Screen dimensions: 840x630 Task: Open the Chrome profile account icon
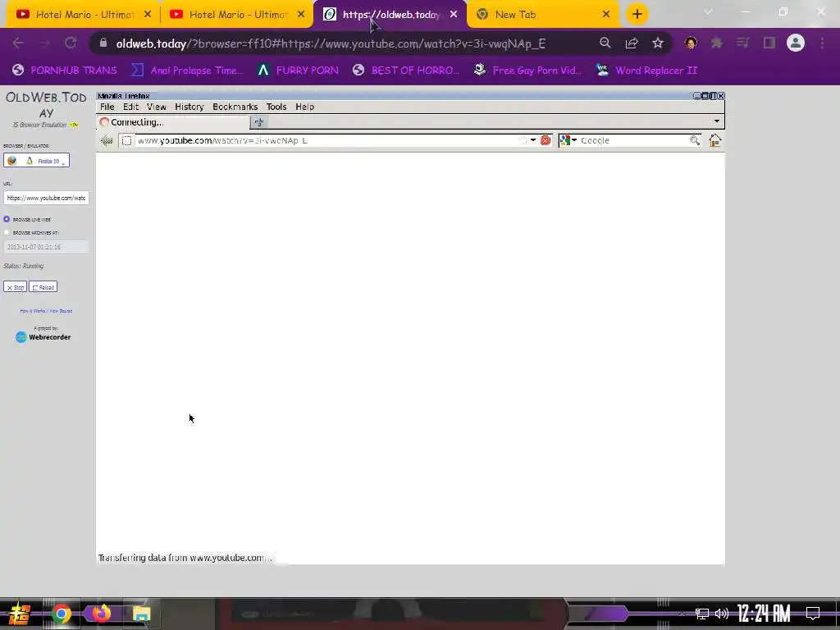[796, 43]
